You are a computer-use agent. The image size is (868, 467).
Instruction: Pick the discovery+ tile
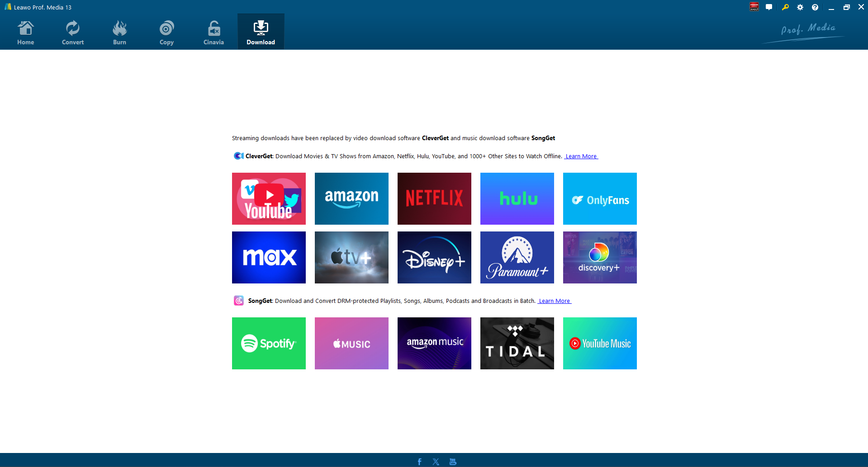[600, 257]
